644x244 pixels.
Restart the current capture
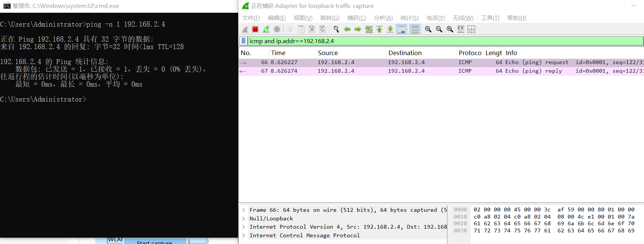click(x=266, y=29)
